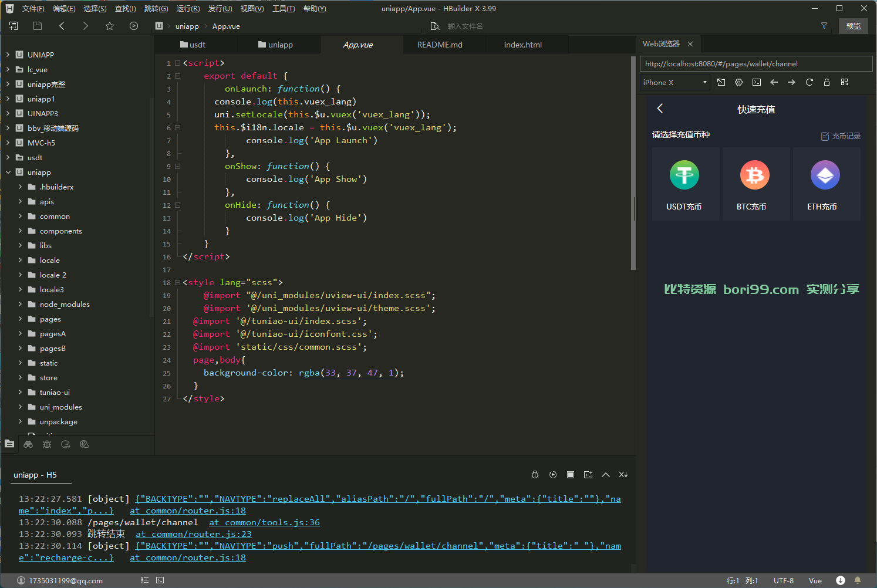Expand the static folder
Viewport: 877px width, 588px height.
tap(20, 363)
